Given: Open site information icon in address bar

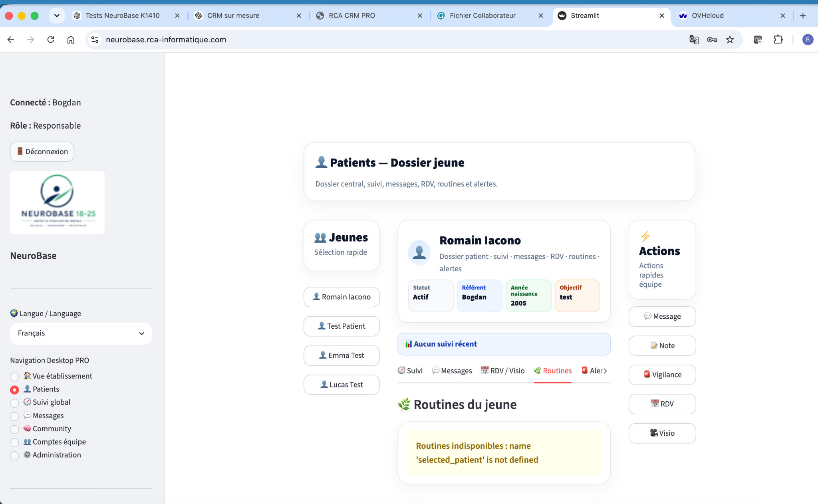Looking at the screenshot, I should [95, 40].
